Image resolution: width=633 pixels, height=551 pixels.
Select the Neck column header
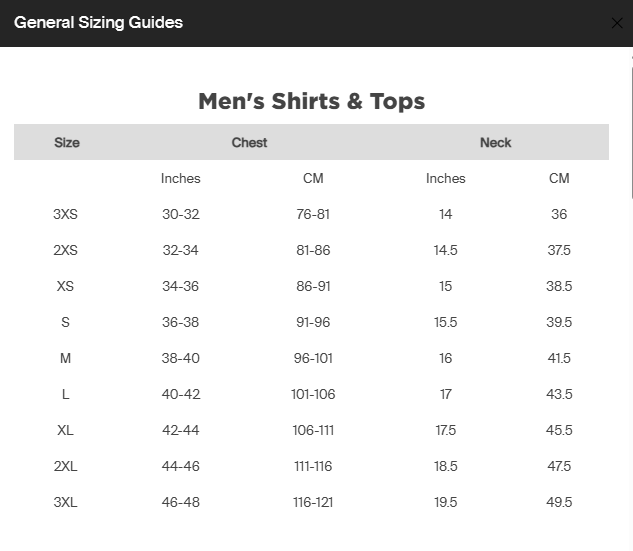[495, 143]
